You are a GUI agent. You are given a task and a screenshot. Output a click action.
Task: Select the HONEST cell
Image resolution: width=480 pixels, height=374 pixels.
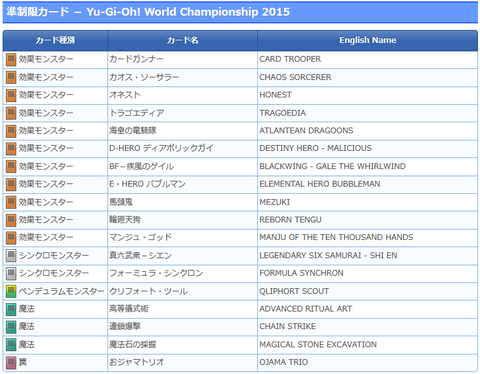click(x=367, y=95)
